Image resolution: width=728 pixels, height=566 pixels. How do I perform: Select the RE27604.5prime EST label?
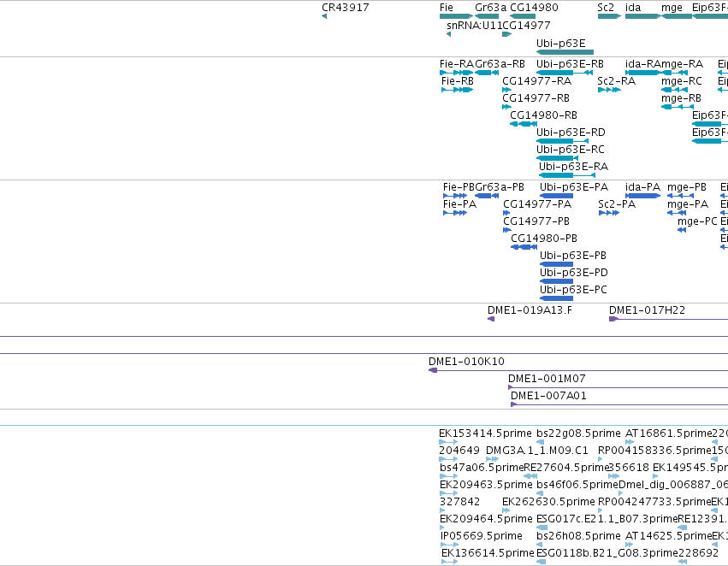point(566,469)
